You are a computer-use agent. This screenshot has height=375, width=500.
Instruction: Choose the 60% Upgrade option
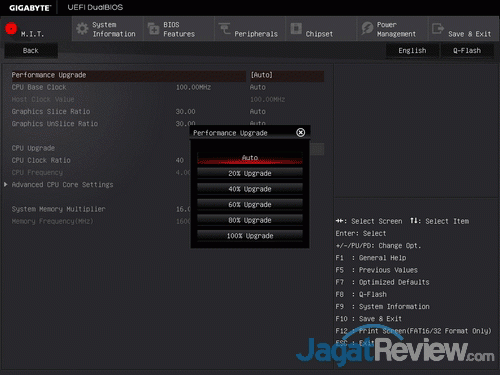click(x=250, y=205)
